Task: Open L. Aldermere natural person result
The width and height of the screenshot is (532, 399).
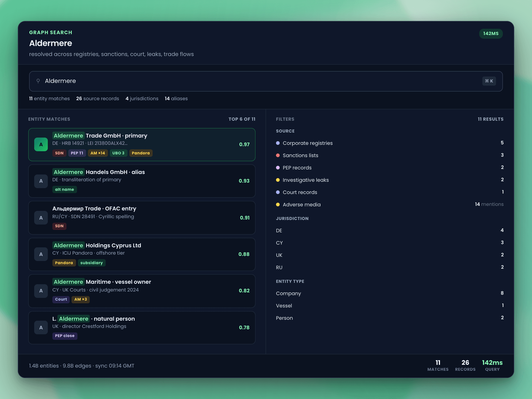Action: point(142,328)
